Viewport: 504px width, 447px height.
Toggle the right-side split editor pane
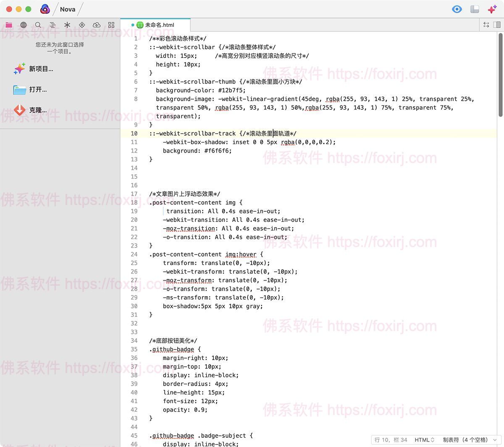(497, 25)
